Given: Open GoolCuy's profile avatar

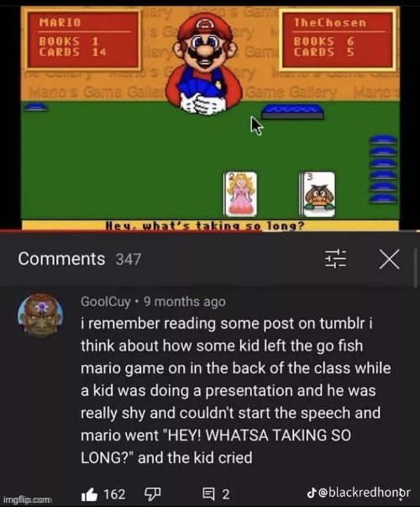Looking at the screenshot, I should coord(40,316).
